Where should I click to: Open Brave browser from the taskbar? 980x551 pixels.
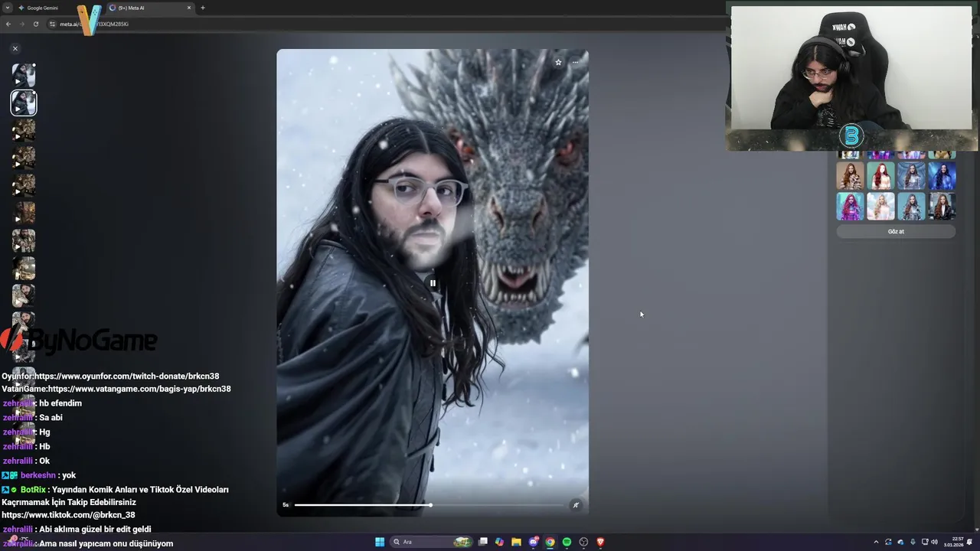pos(600,542)
